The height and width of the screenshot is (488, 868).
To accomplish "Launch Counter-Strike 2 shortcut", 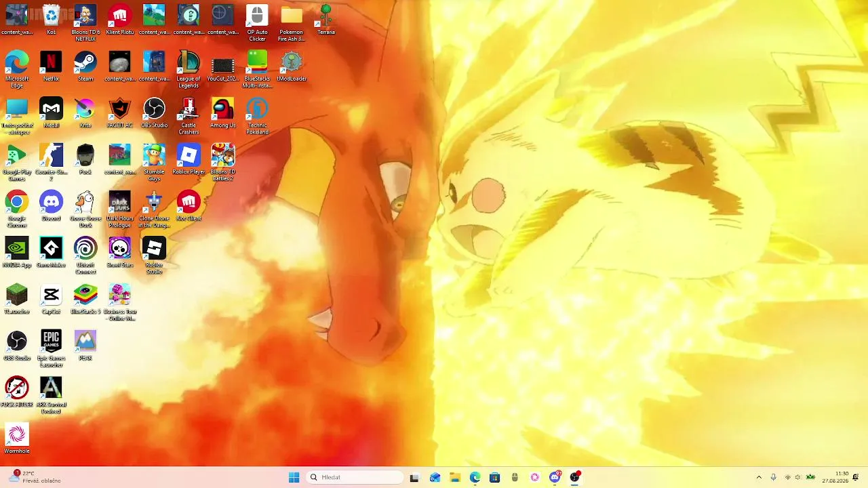I will point(51,163).
